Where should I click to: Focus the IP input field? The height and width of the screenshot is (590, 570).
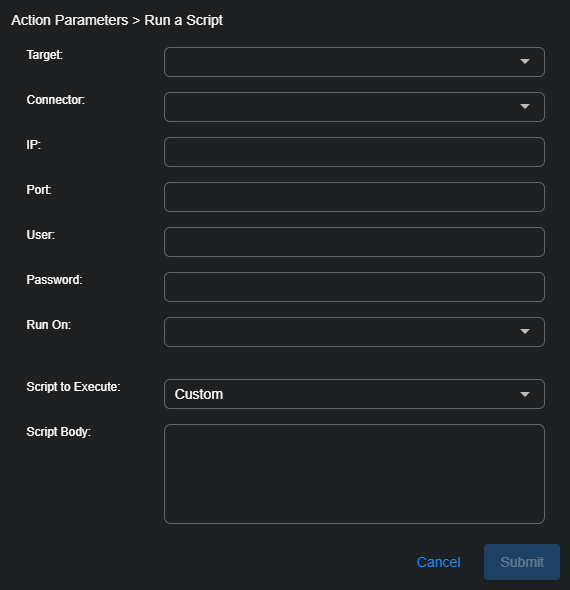(x=354, y=152)
